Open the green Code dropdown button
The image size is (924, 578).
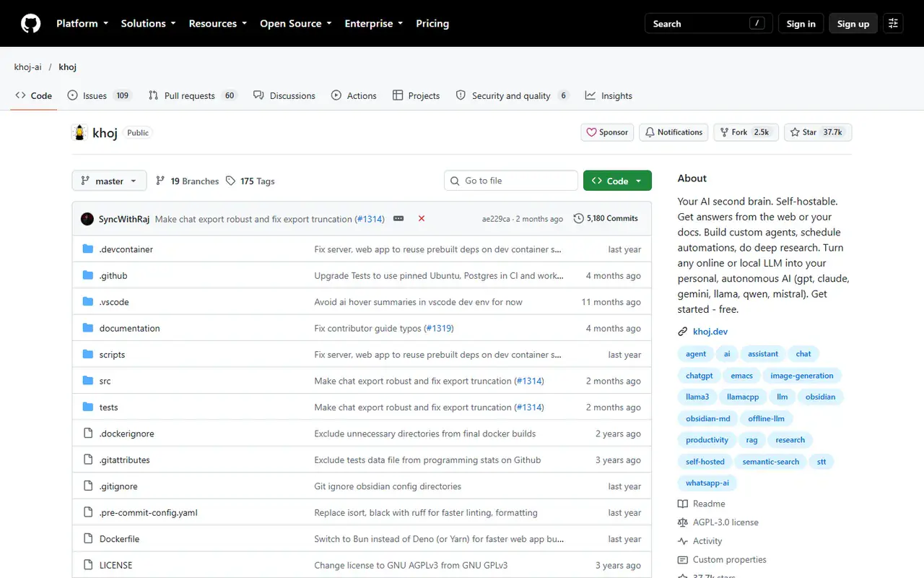point(617,181)
